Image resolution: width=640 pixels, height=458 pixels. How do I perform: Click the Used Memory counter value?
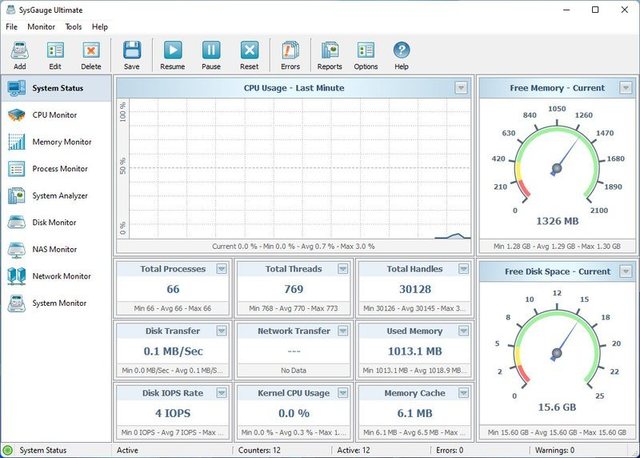pos(412,351)
